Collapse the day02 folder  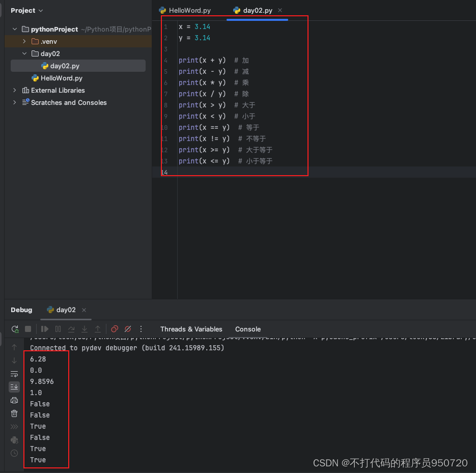[24, 53]
